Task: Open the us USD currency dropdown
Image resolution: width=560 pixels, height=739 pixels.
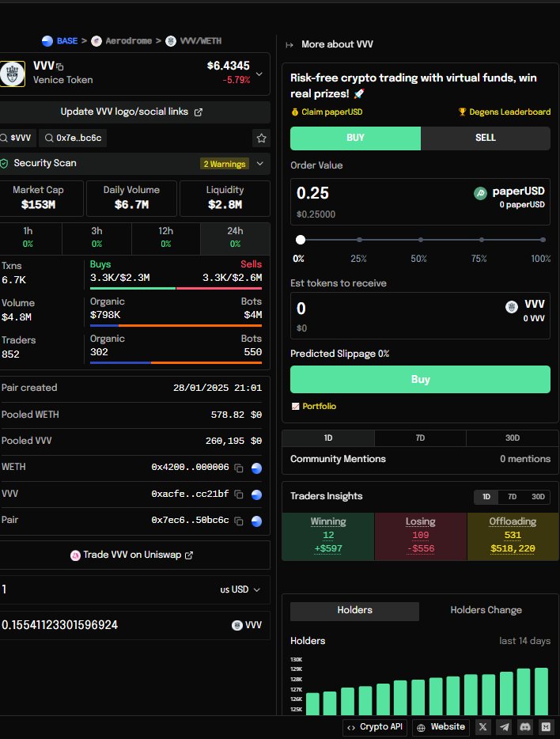Action: click(x=240, y=589)
